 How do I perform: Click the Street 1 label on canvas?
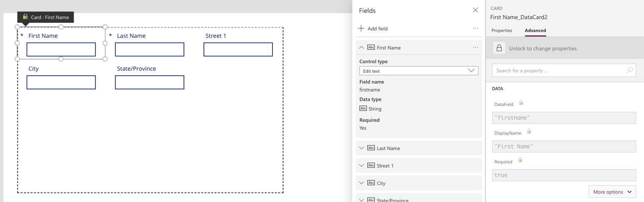[216, 36]
